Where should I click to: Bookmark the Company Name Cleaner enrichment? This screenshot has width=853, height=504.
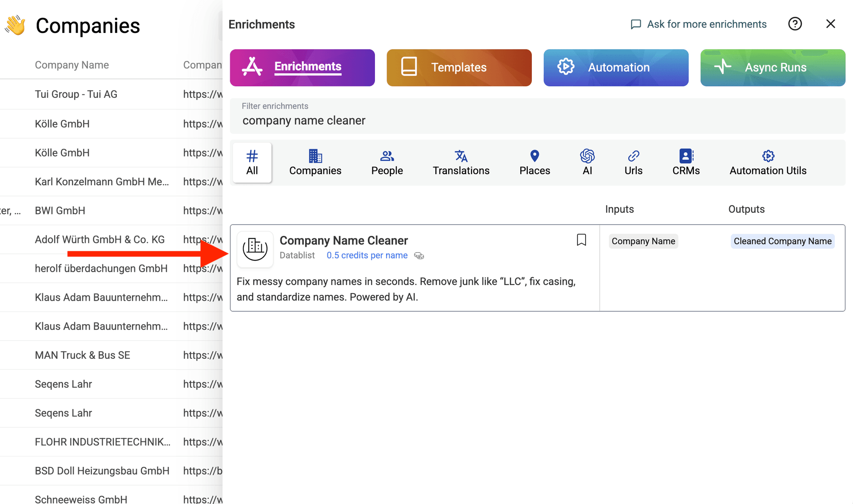(x=581, y=240)
